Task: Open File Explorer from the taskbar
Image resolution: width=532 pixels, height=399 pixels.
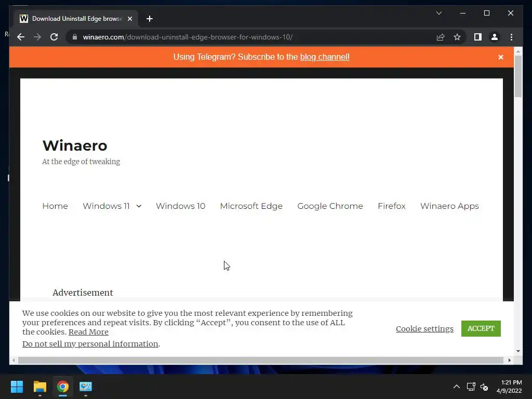Action: pyautogui.click(x=39, y=387)
